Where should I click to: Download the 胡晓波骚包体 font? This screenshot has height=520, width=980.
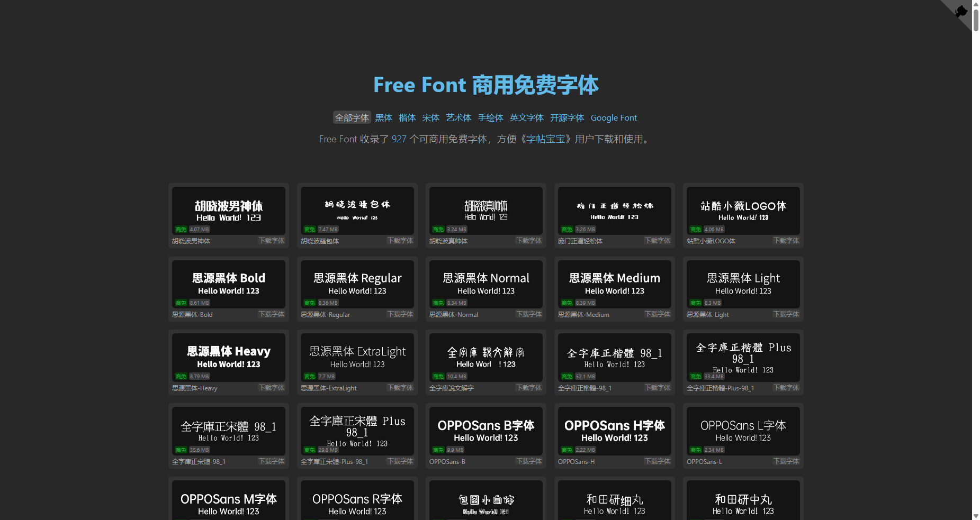(x=400, y=241)
